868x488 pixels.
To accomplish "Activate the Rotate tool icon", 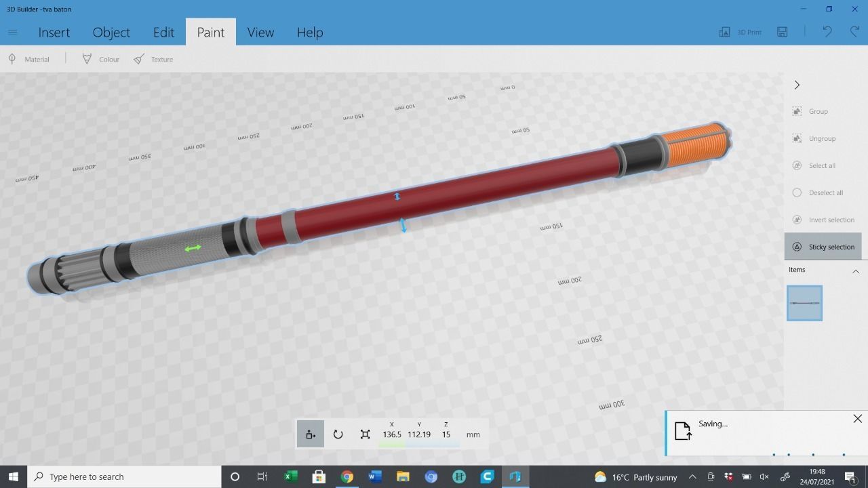I will pos(338,434).
